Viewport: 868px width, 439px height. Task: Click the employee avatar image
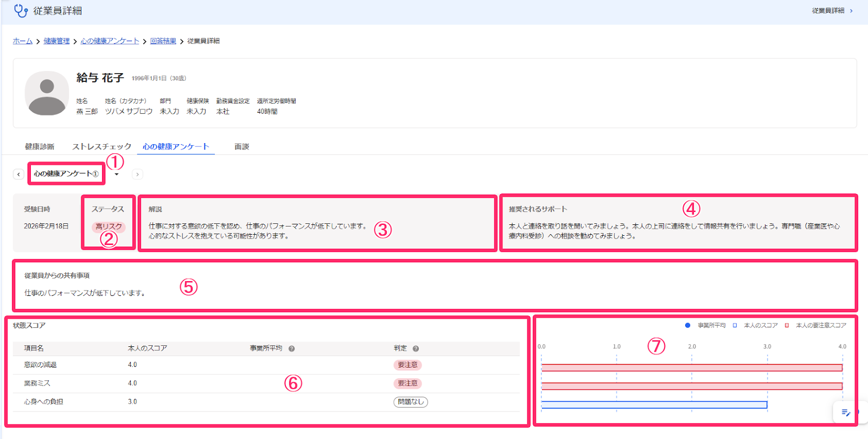click(x=47, y=93)
